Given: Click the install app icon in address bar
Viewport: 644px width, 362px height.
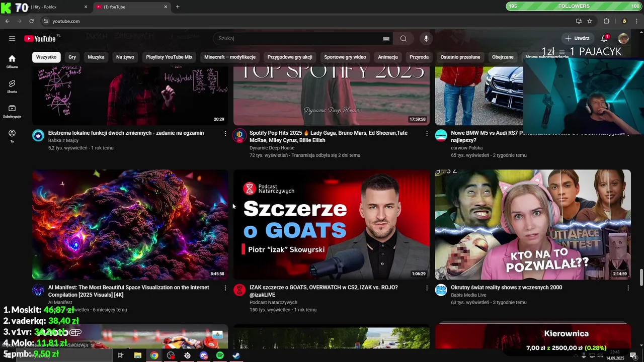Looking at the screenshot, I should tap(579, 21).
